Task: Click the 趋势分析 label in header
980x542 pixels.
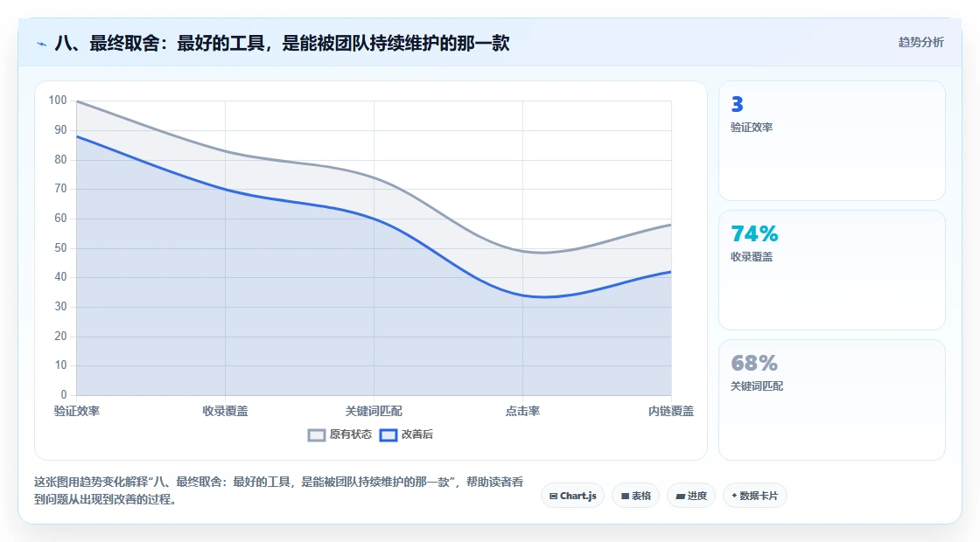Action: coord(920,43)
